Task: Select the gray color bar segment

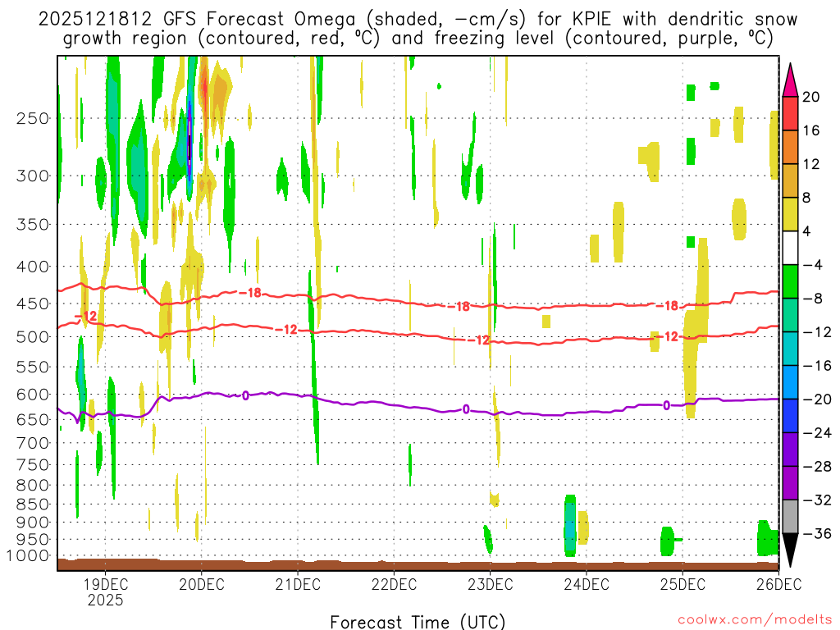Action: click(x=791, y=516)
